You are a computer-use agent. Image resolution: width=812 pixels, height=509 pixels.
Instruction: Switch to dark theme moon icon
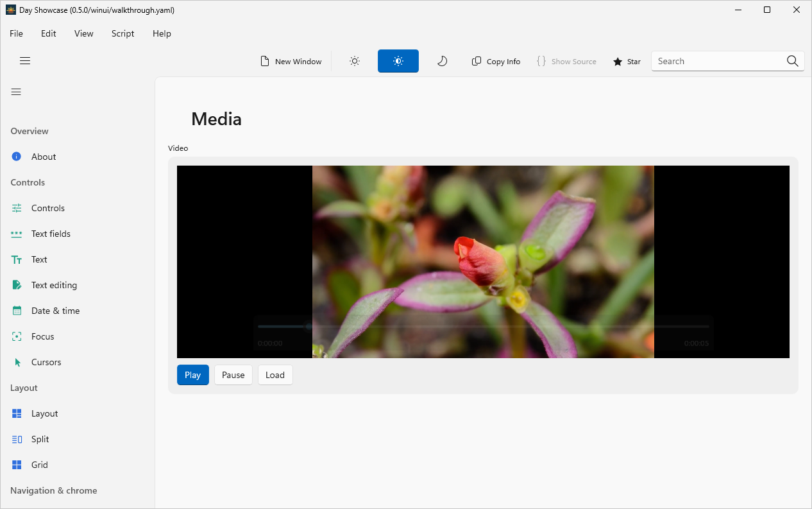point(442,61)
